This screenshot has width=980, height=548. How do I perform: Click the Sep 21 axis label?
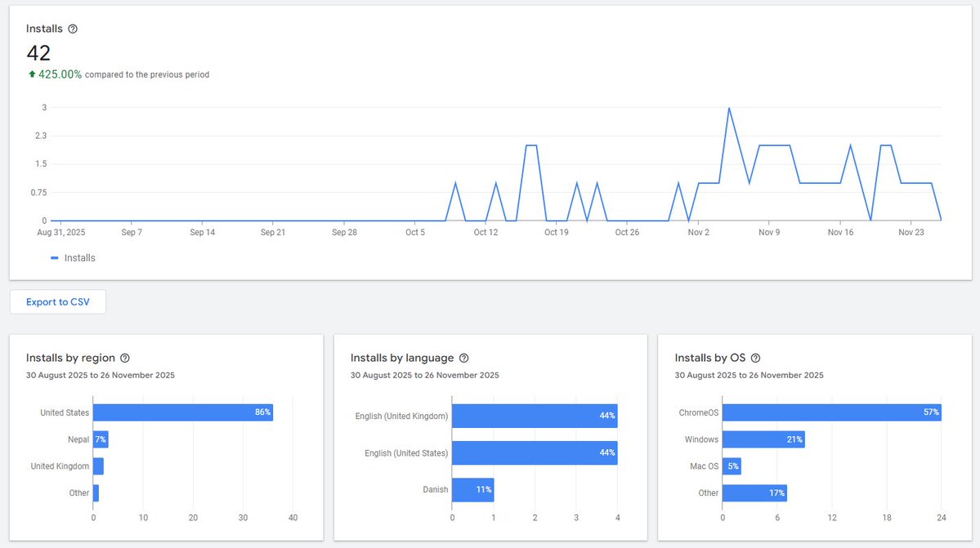(272, 232)
